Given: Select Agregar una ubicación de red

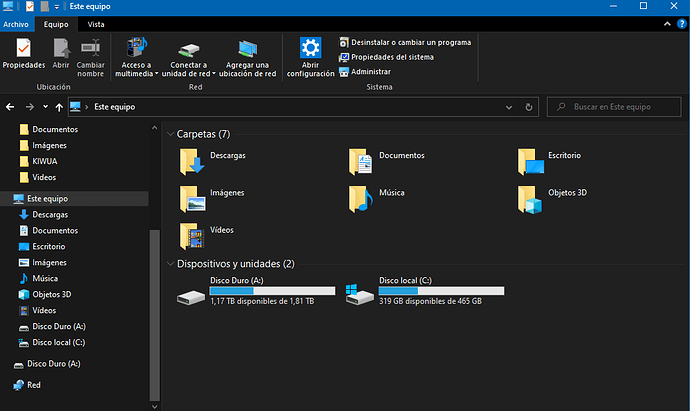Looking at the screenshot, I should click(x=250, y=50).
